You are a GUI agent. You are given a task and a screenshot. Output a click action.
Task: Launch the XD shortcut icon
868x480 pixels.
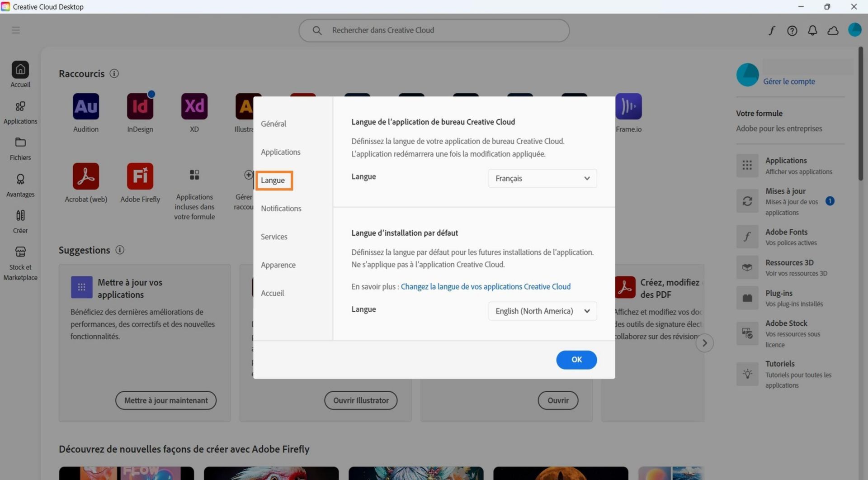194,106
